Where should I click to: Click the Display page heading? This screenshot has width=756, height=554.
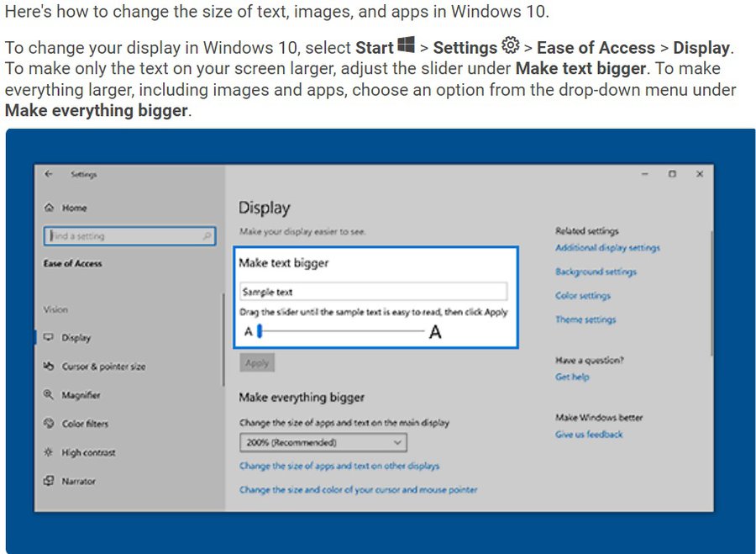(x=265, y=208)
